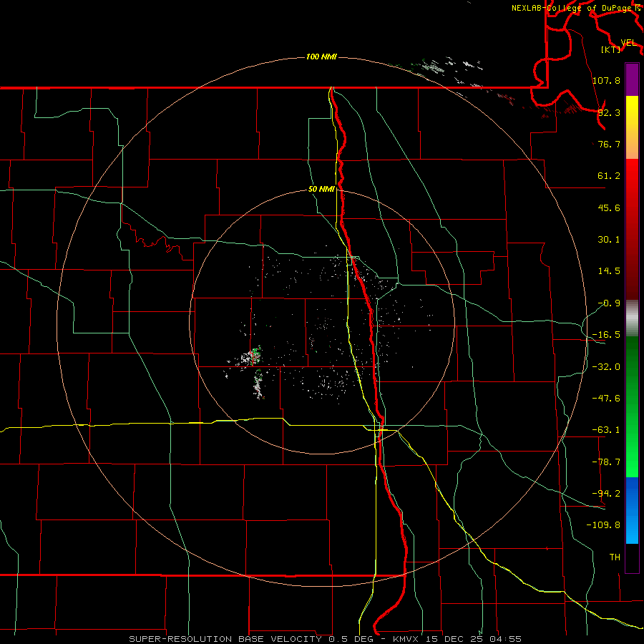Click the -94.2 velocity scale value
Screen dimensions: 644x644
(x=606, y=494)
